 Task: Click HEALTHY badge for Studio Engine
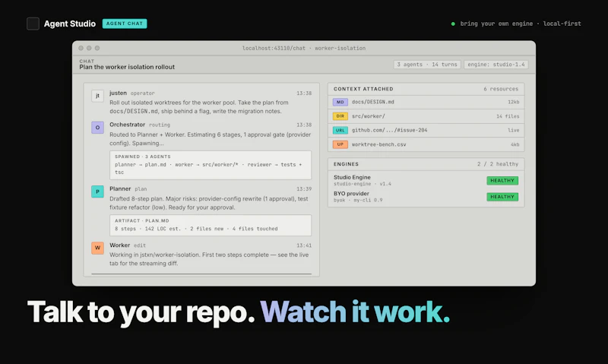(x=502, y=180)
